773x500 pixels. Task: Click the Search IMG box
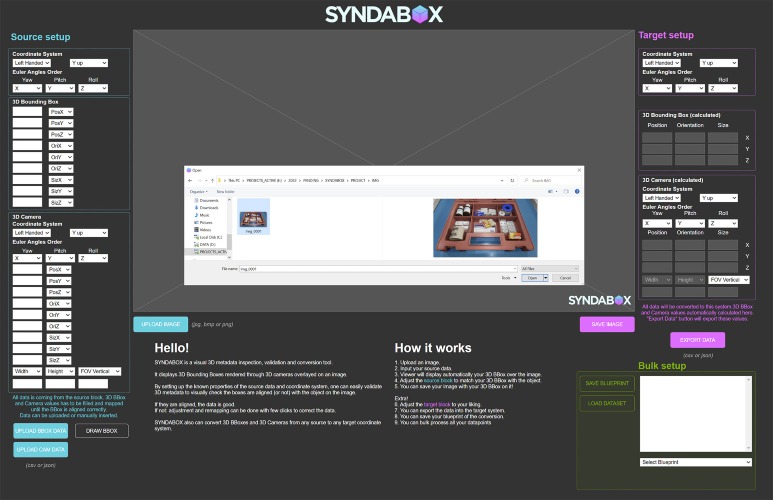[x=549, y=180]
